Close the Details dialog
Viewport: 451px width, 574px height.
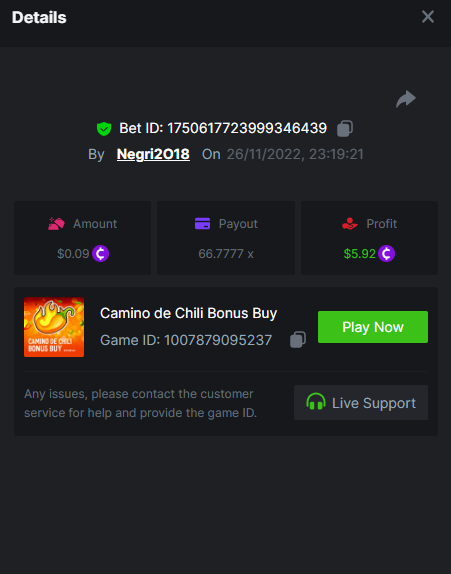(428, 17)
